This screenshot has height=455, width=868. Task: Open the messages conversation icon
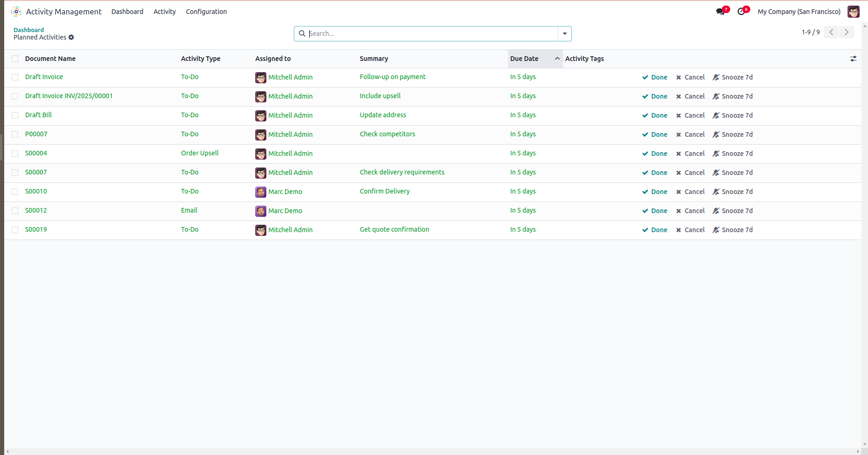click(x=720, y=12)
